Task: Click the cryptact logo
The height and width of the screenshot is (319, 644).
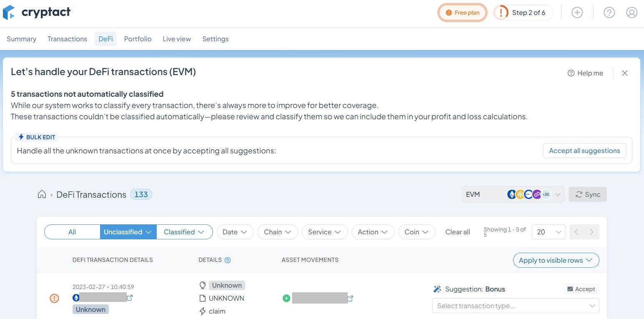Action: pos(37,13)
